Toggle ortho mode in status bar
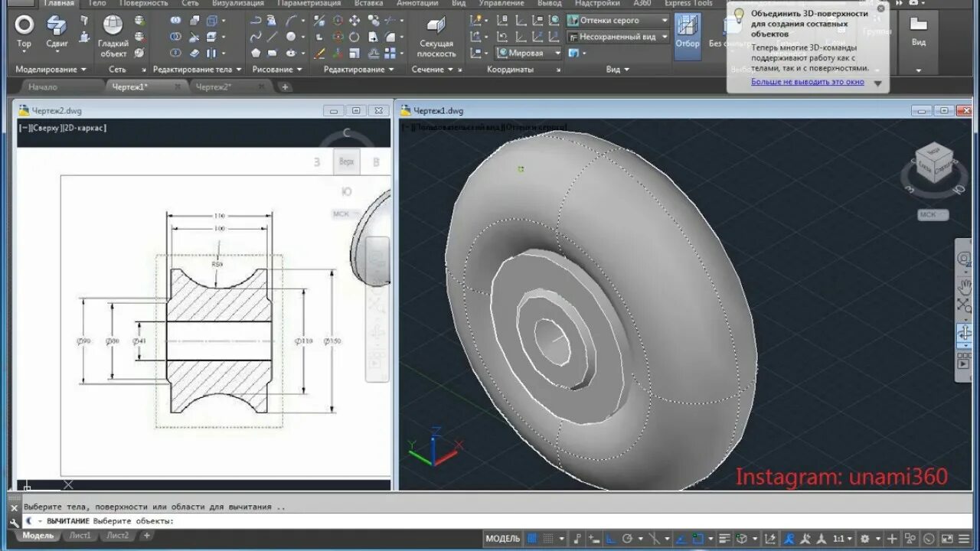980x551 pixels. point(610,539)
